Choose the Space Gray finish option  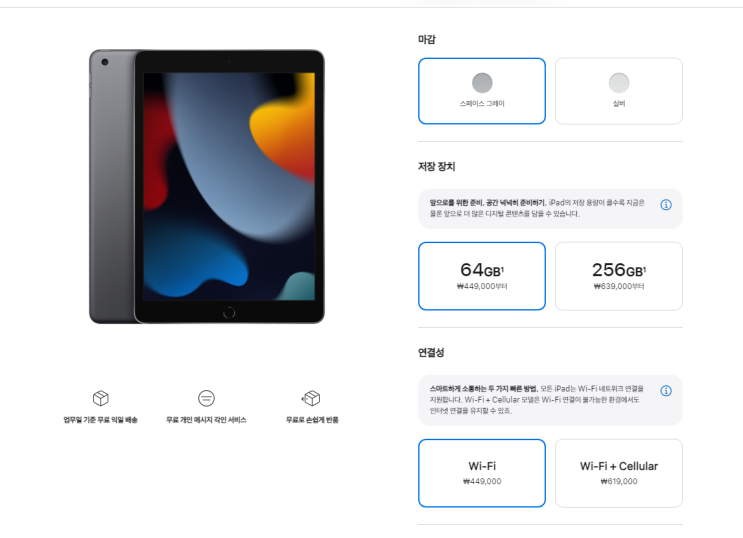[482, 91]
